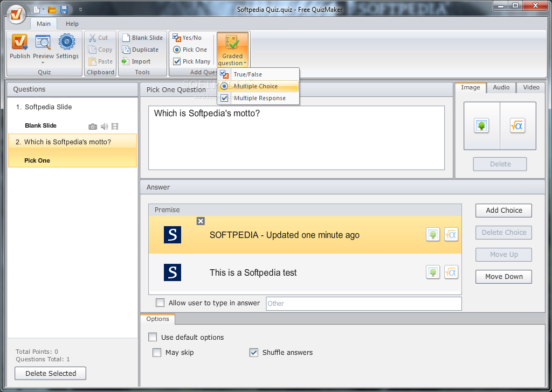Image resolution: width=552 pixels, height=392 pixels.
Task: Choose Multiple Choice from graded menu
Action: coord(258,86)
